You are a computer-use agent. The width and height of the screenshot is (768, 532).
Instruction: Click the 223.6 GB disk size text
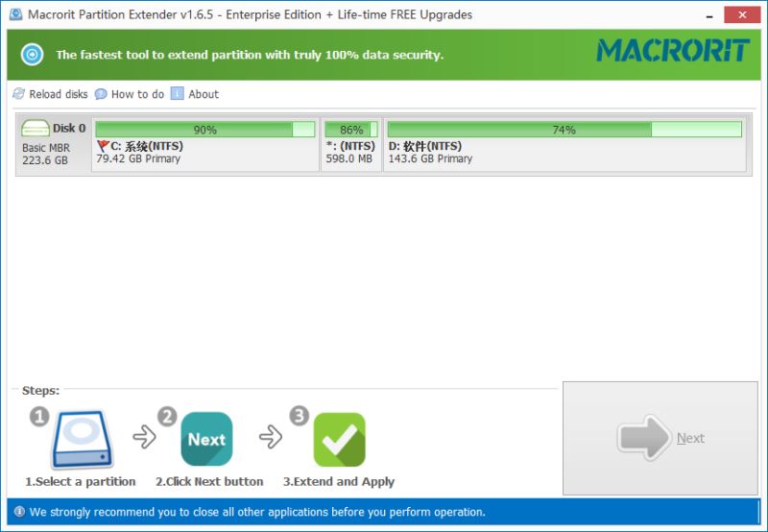pyautogui.click(x=45, y=160)
